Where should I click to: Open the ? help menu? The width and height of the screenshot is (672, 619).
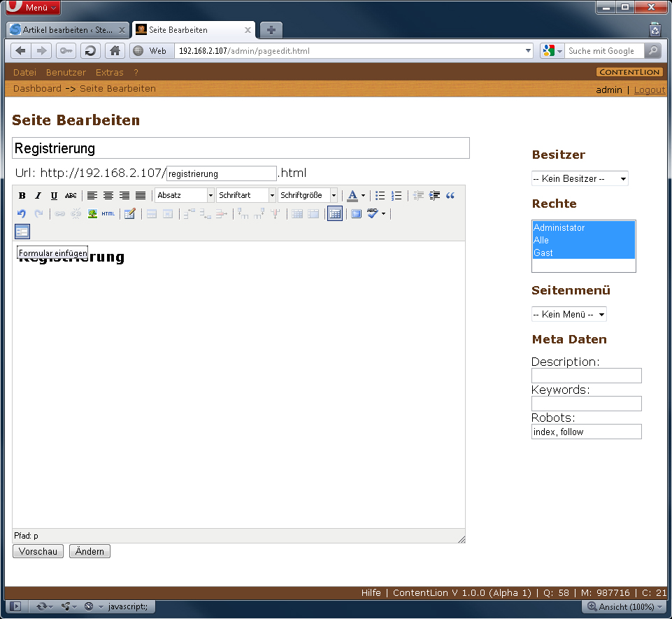point(136,73)
